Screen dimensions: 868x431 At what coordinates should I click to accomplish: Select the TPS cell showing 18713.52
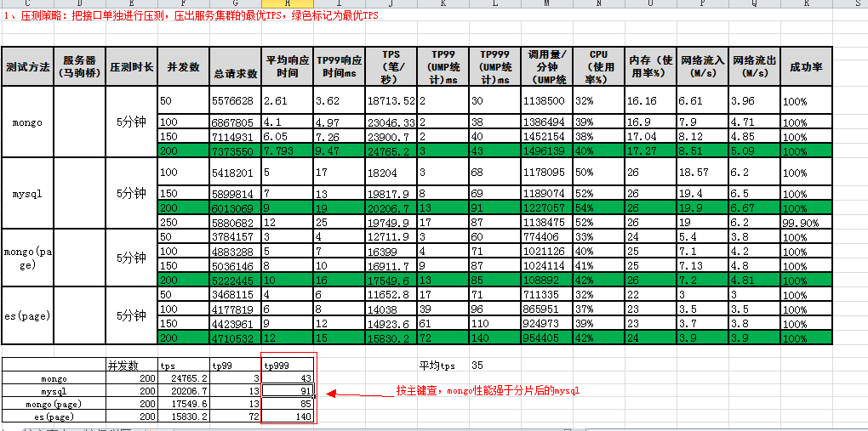tap(391, 100)
